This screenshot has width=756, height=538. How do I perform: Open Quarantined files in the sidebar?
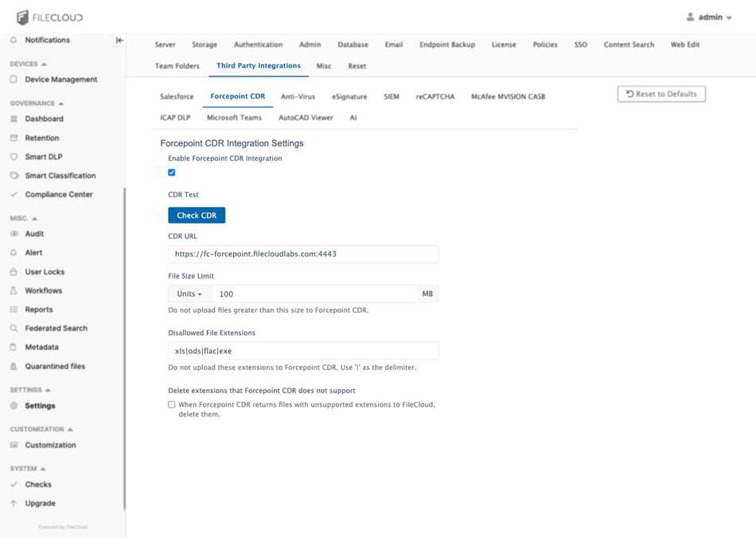(55, 366)
